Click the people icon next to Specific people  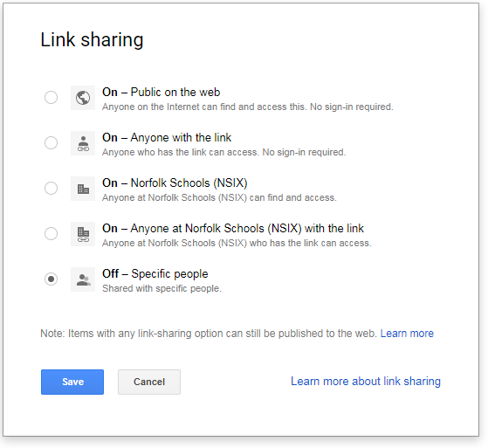(x=83, y=279)
